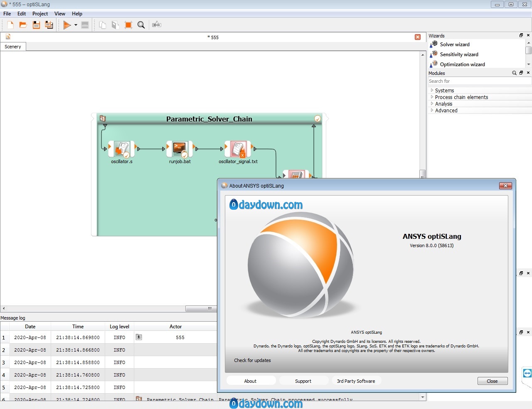Click the connection mode toolbar icon
The image size is (532, 409).
tap(157, 25)
